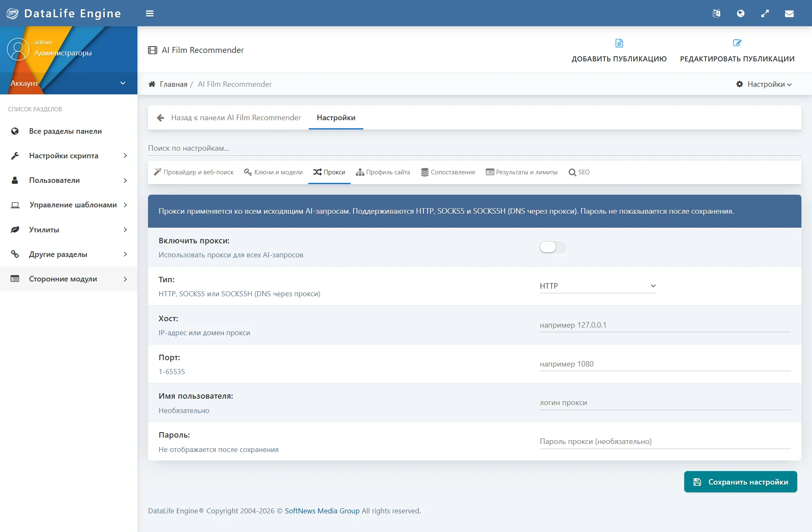Image resolution: width=812 pixels, height=532 pixels.
Task: Open the Главная breadcrumb link
Action: pos(173,84)
